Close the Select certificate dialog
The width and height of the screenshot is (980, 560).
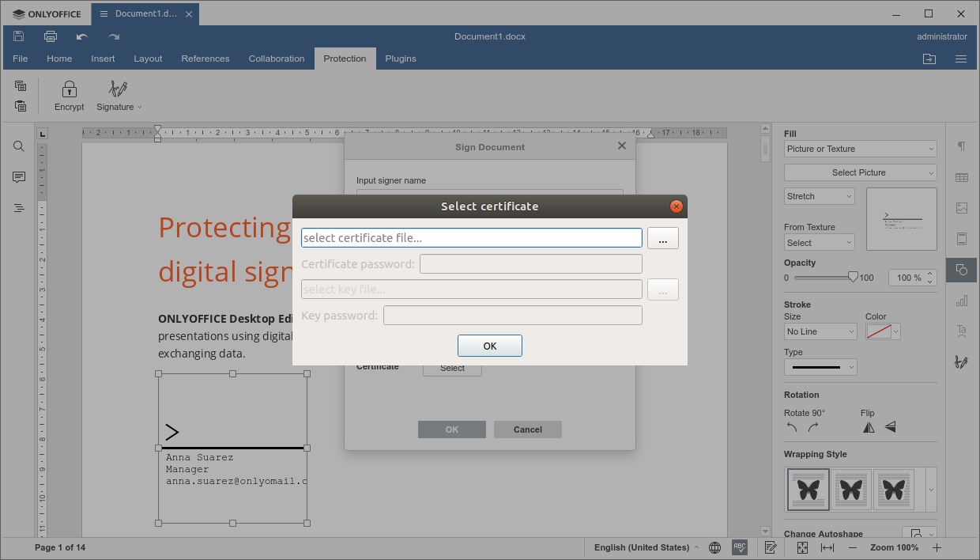676,206
